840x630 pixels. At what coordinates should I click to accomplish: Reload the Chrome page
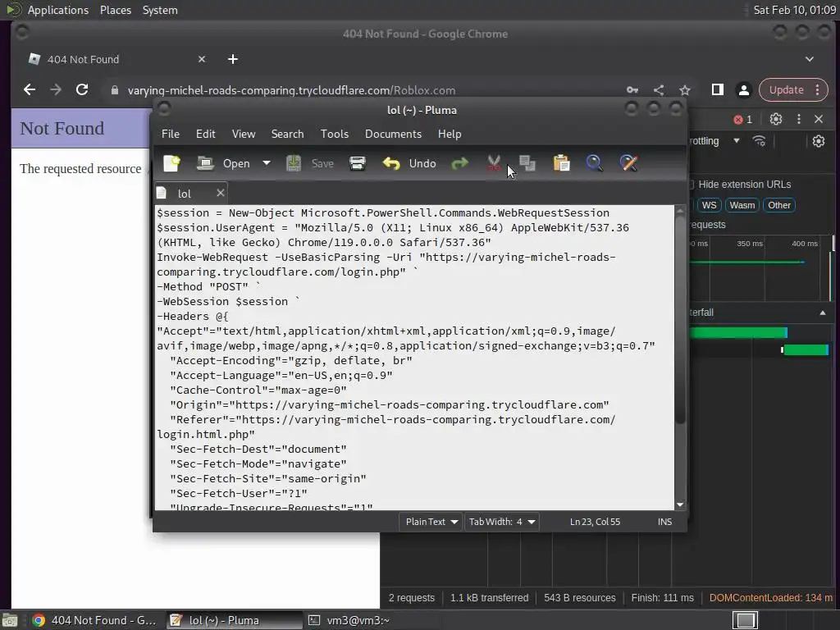82,90
